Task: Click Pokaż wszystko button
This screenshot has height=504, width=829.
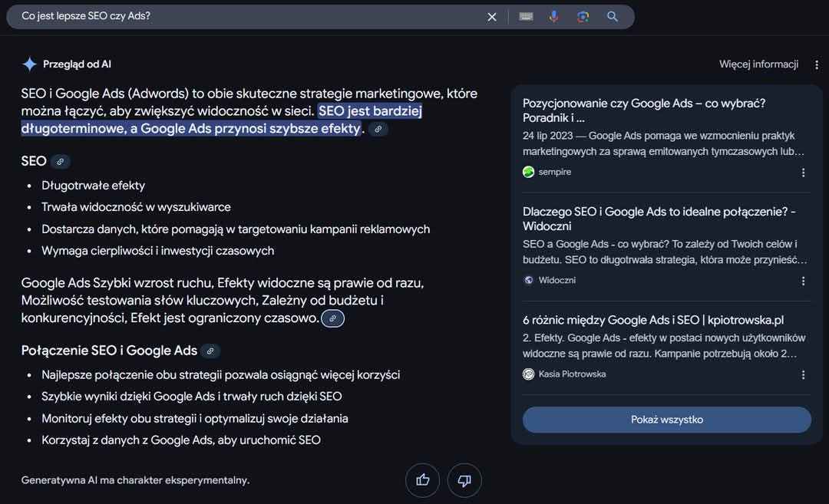Action: [667, 420]
